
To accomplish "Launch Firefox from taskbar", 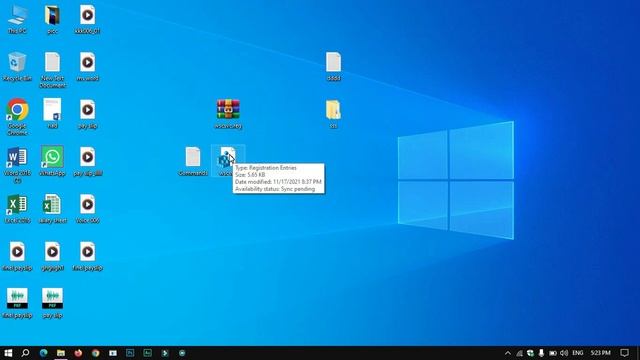I will click(x=78, y=353).
